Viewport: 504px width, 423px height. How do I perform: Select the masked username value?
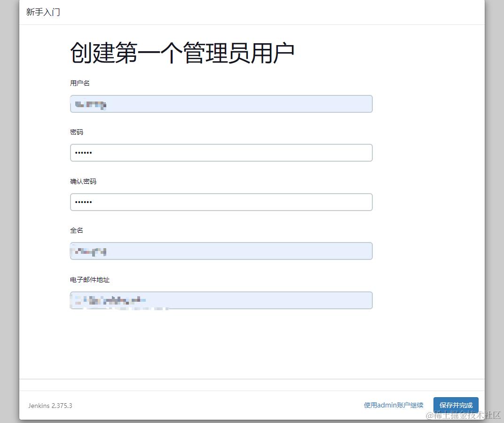(x=90, y=103)
